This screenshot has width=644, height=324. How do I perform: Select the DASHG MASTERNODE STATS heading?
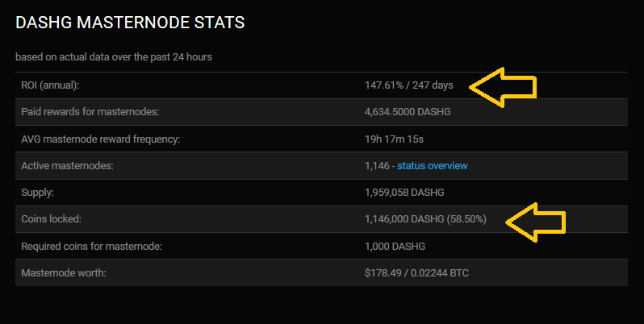[130, 23]
